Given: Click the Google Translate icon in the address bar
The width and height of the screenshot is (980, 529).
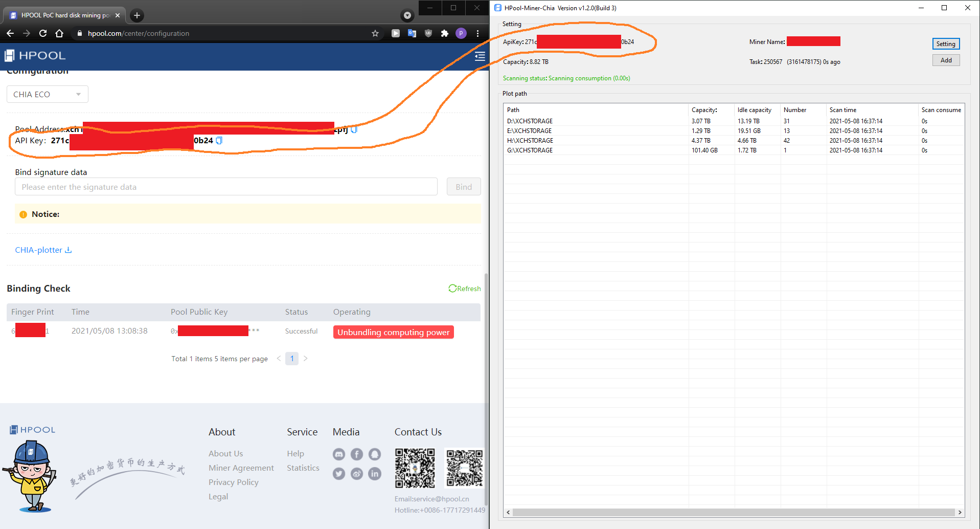Looking at the screenshot, I should [x=412, y=33].
